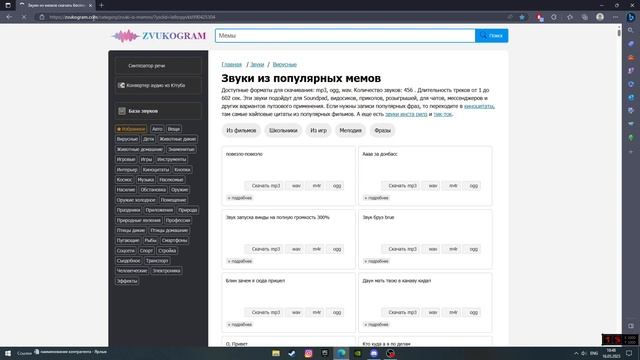
Task: Go to Вирусные breadcrumb link
Action: [284, 64]
